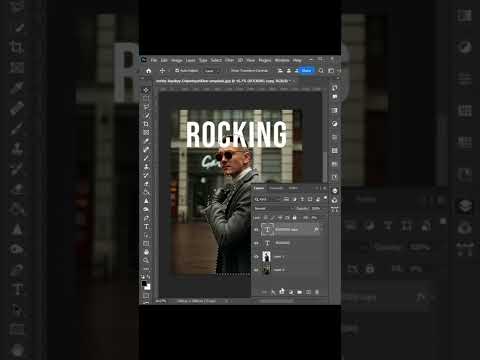
Task: Select the Clone Stamp tool
Action: coord(146,167)
